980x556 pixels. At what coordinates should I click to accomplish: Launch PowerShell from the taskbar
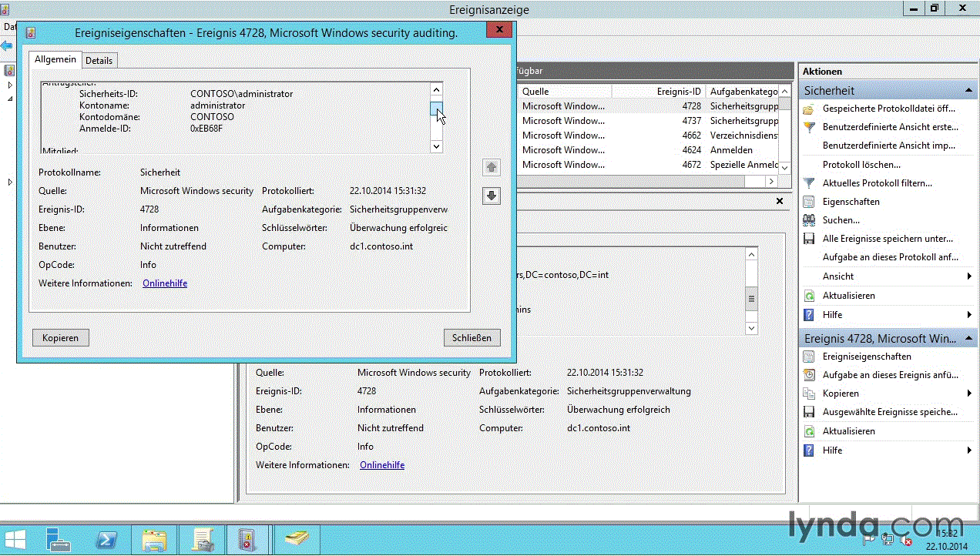click(106, 540)
